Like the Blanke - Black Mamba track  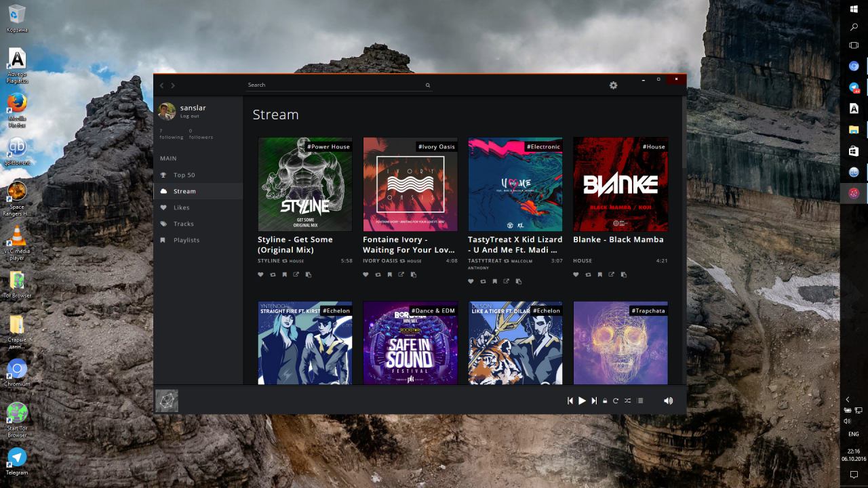[x=576, y=274]
